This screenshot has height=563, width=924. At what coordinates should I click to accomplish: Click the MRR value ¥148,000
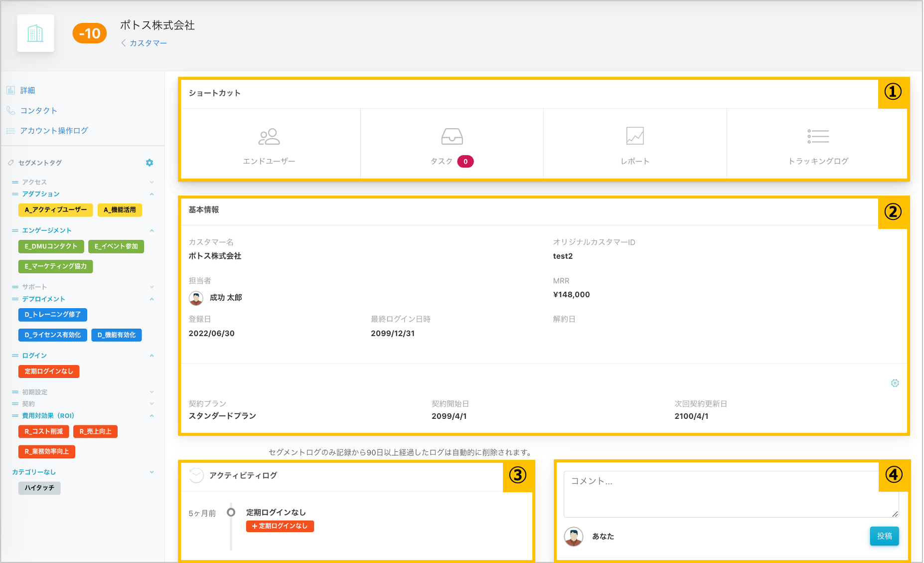point(572,295)
